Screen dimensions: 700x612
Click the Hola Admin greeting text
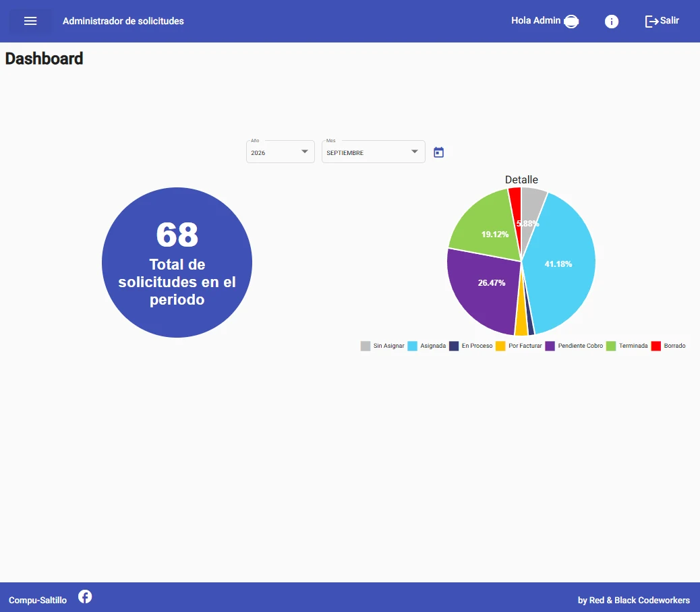[x=535, y=20]
